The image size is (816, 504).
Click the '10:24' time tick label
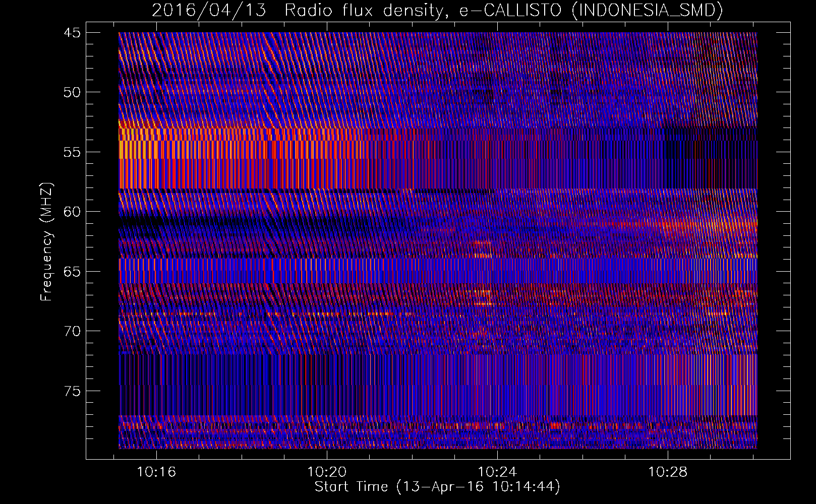(x=497, y=472)
